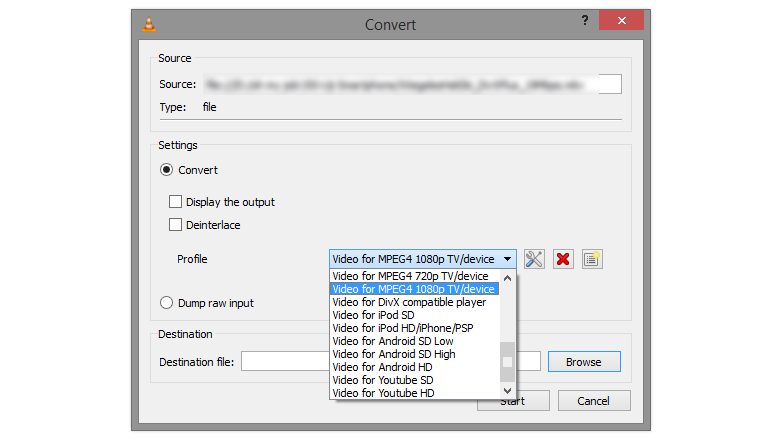Image resolution: width=783 pixels, height=441 pixels.
Task: Click the VLC cone icon in title bar
Action: coord(148,24)
